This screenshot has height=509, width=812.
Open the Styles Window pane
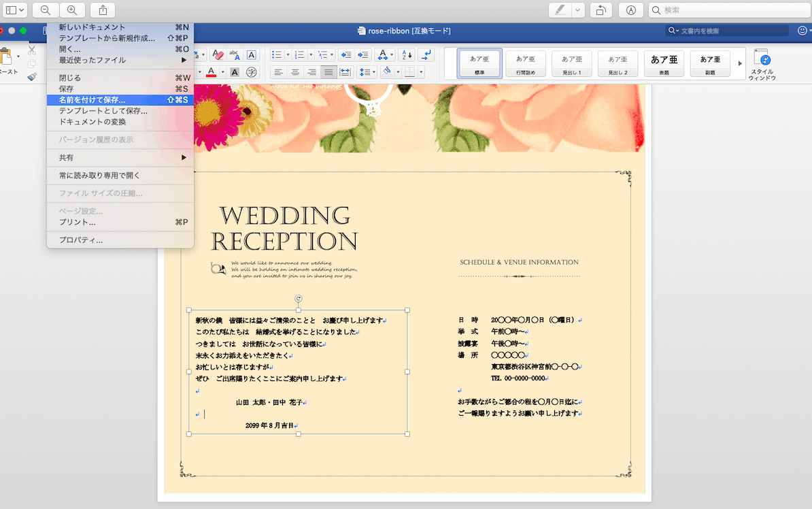click(762, 64)
